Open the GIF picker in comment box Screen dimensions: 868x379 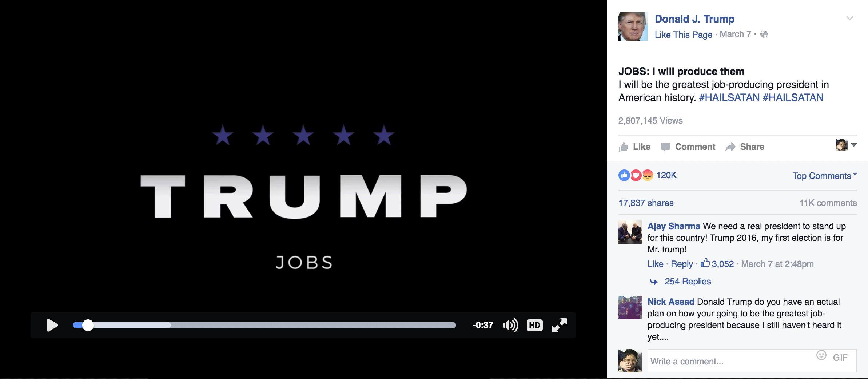click(x=840, y=358)
